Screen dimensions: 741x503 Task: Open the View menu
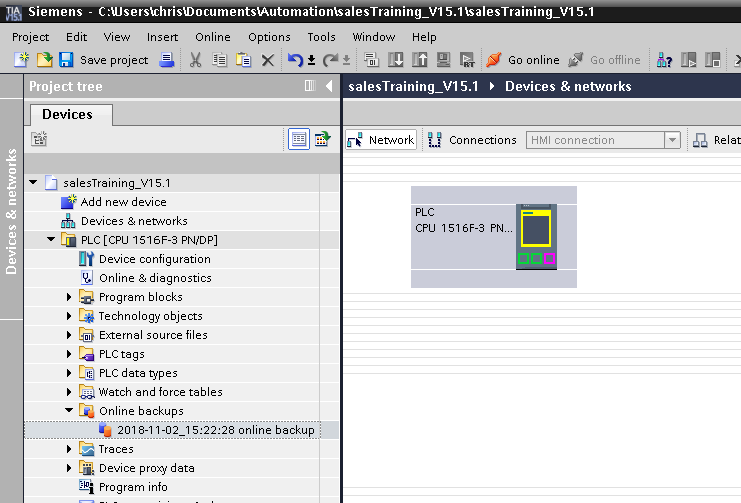click(x=117, y=37)
